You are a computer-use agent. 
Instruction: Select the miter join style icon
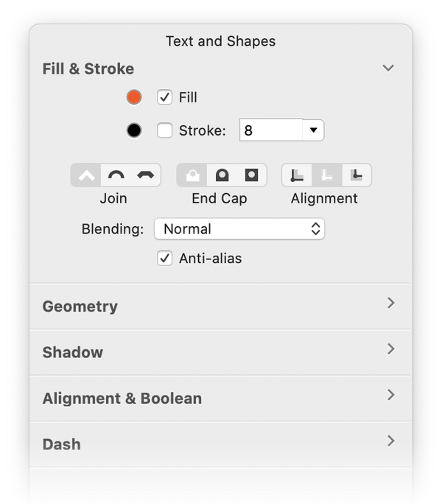[x=86, y=175]
